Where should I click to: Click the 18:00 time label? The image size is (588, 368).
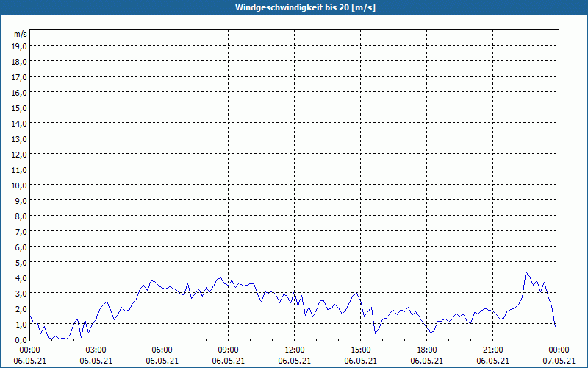click(x=427, y=350)
